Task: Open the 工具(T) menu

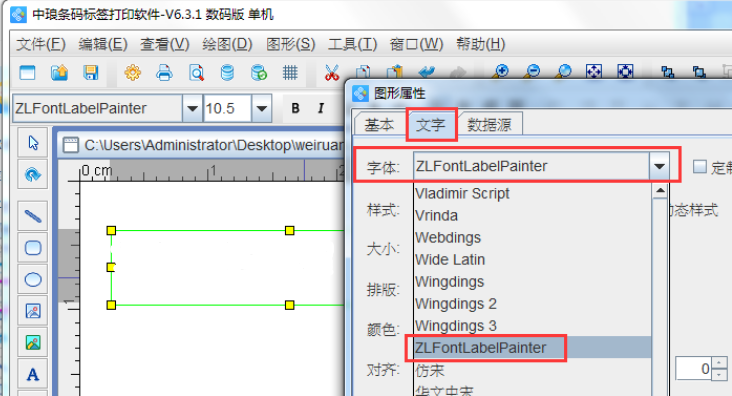Action: pyautogui.click(x=352, y=44)
